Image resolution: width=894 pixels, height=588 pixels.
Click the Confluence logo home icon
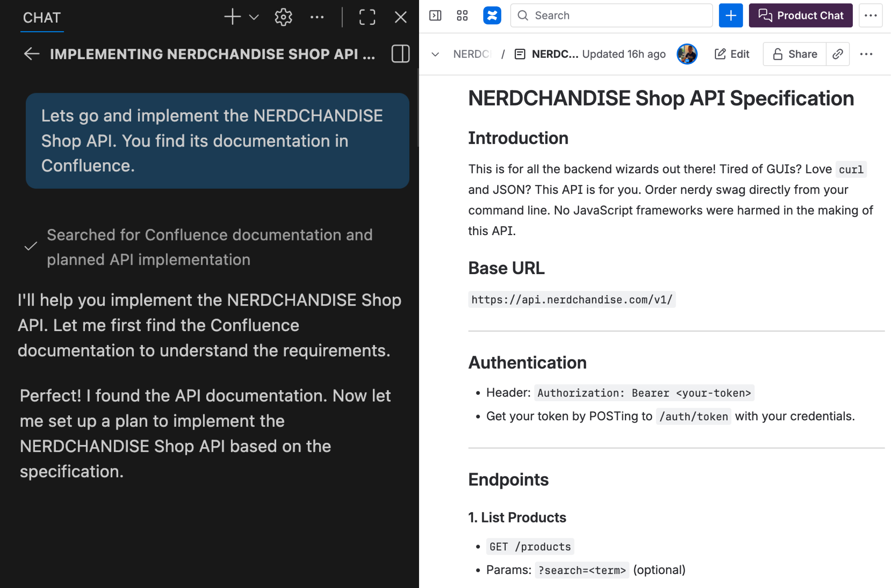[492, 15]
